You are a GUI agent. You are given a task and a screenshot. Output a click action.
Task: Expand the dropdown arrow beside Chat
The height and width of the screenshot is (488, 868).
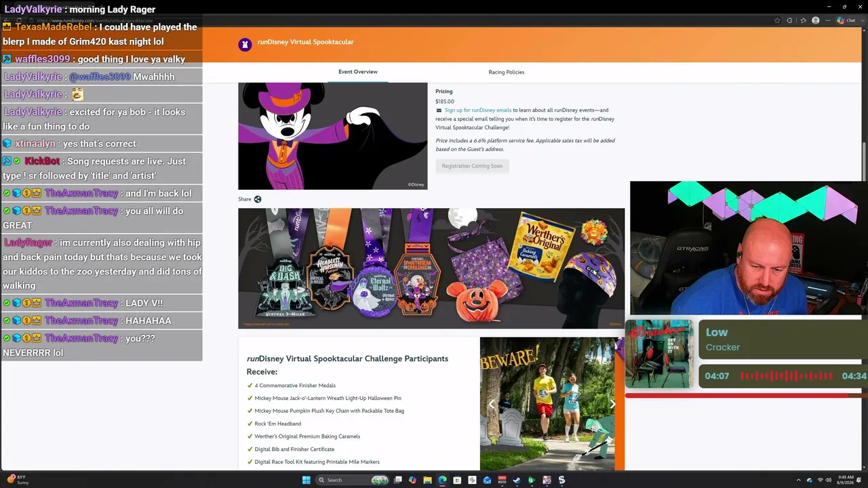click(861, 20)
